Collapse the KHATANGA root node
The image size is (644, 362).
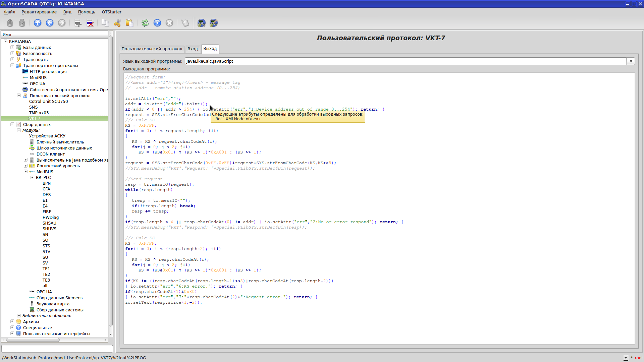point(5,41)
